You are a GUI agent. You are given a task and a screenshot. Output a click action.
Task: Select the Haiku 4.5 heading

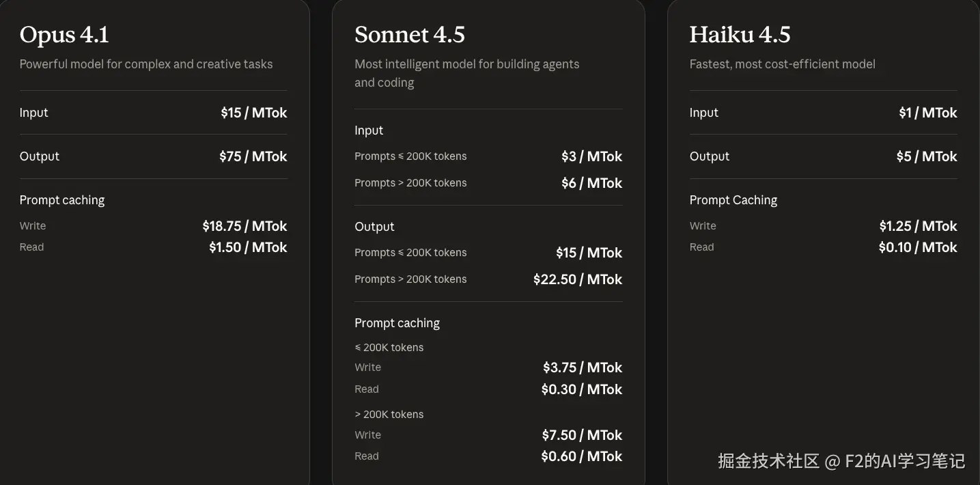(x=740, y=35)
